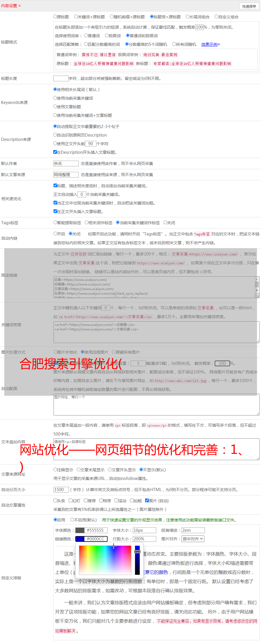Screen dimensions: 261x644
Task: Click the 图片网址 textarea
Action: tap(156, 405)
